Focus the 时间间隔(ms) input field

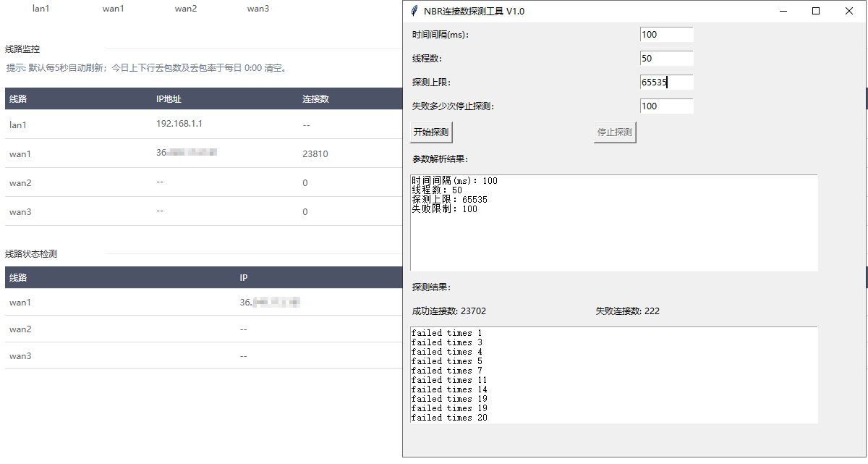click(666, 35)
